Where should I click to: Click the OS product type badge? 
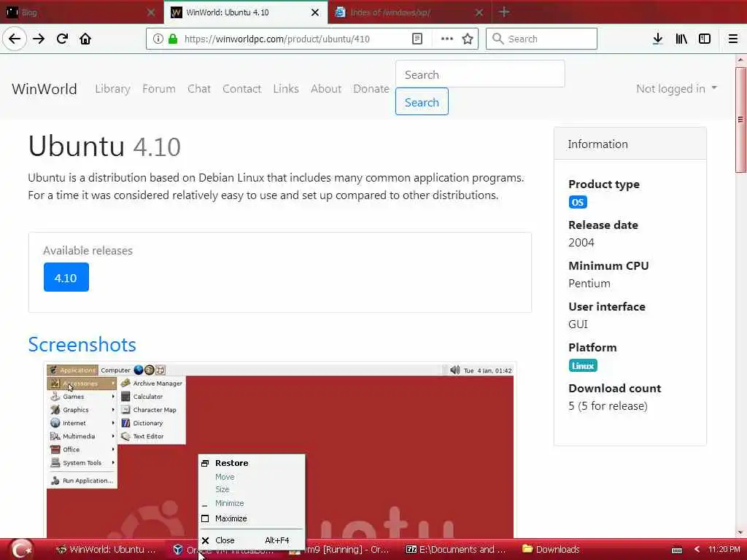578,203
